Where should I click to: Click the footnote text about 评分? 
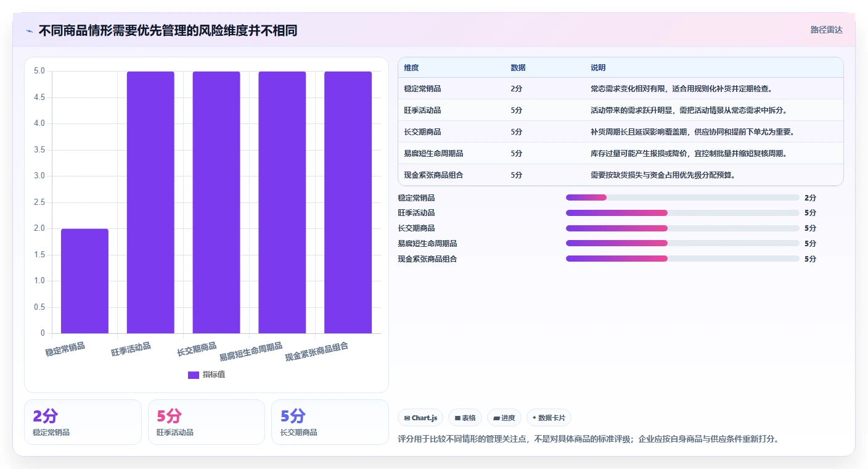(589, 439)
